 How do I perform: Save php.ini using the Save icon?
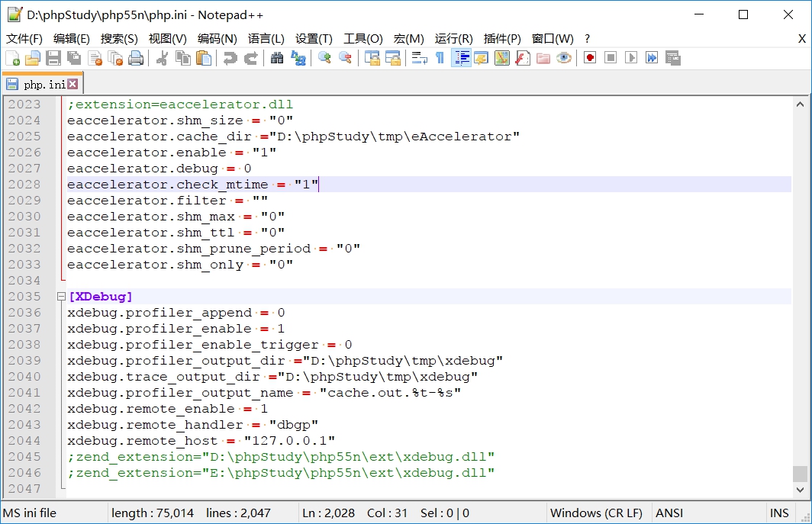click(53, 58)
